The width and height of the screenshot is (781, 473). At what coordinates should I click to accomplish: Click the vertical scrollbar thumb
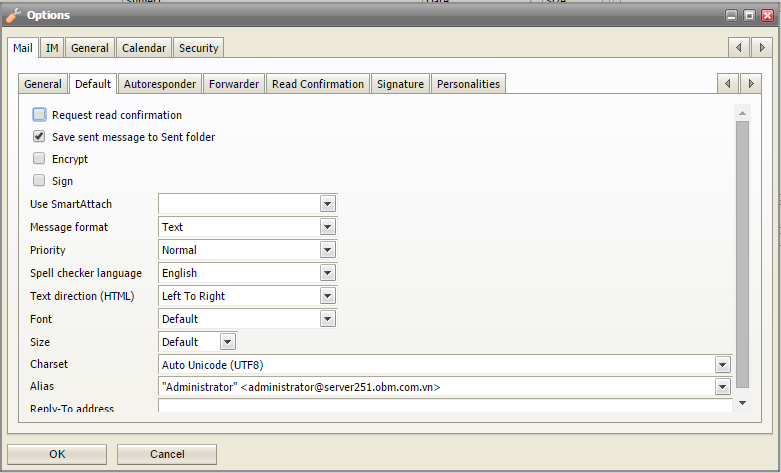coord(742,254)
